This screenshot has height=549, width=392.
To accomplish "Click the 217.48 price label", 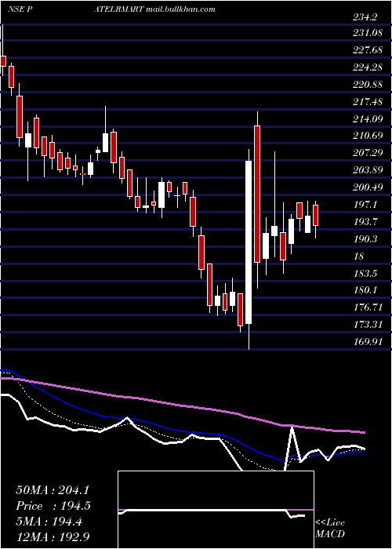I will pyautogui.click(x=367, y=101).
